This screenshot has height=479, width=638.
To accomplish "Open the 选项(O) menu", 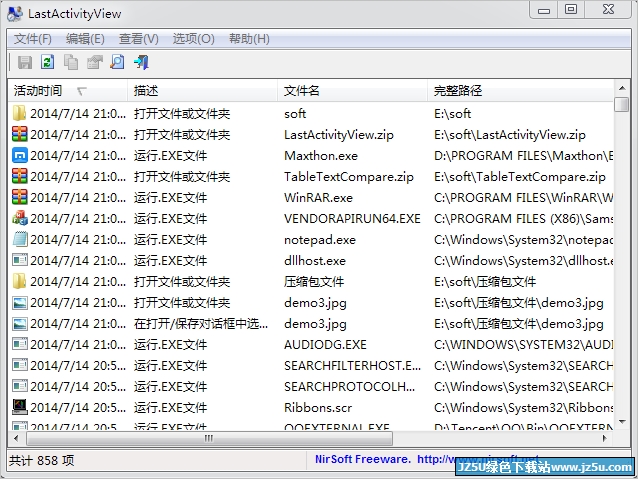I will pos(193,39).
